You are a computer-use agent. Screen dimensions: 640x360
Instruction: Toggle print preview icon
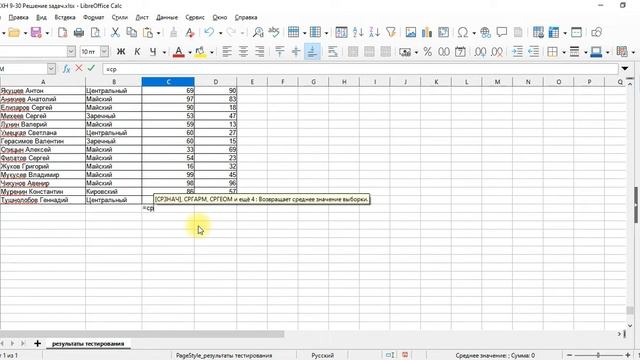[x=95, y=32]
